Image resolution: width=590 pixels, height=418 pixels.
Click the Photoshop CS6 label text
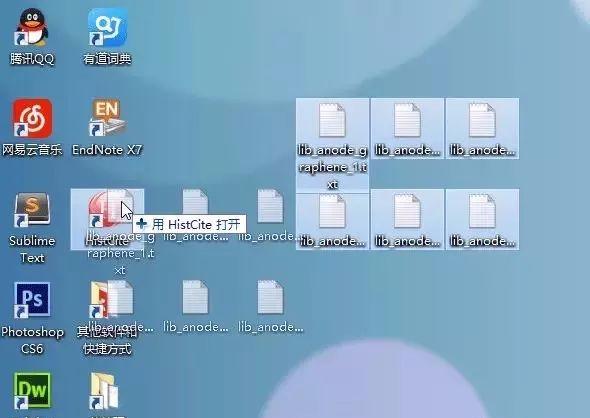32,340
